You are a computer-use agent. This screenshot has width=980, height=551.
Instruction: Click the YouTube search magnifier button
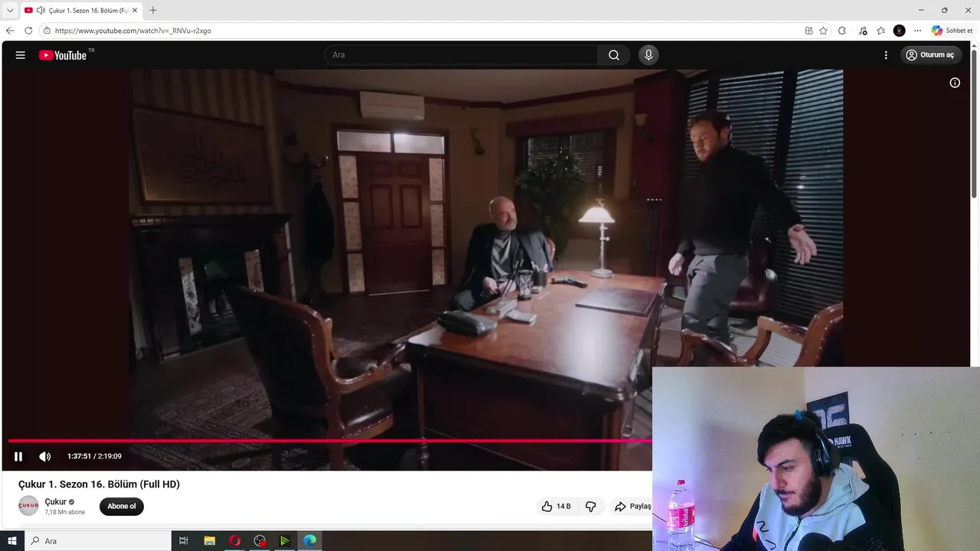[614, 55]
